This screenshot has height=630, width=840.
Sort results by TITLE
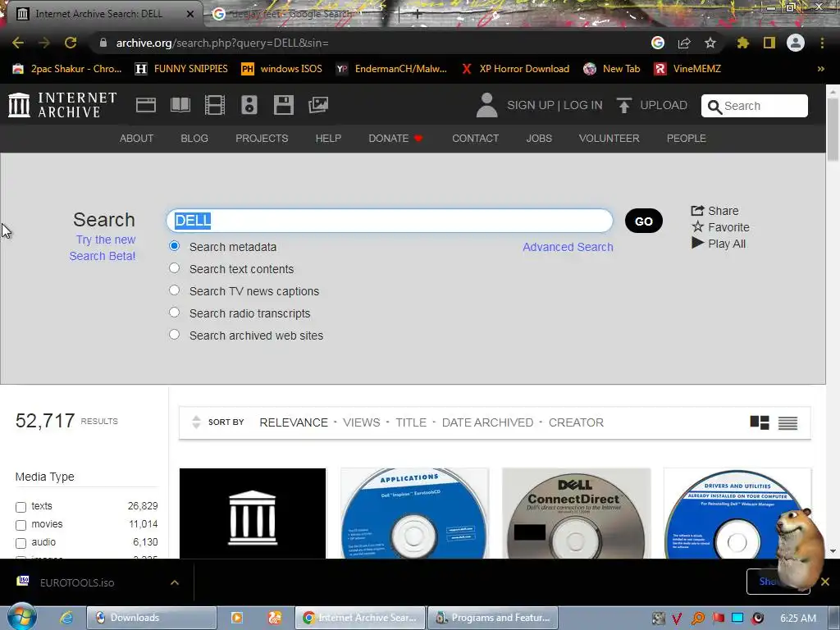coord(411,422)
